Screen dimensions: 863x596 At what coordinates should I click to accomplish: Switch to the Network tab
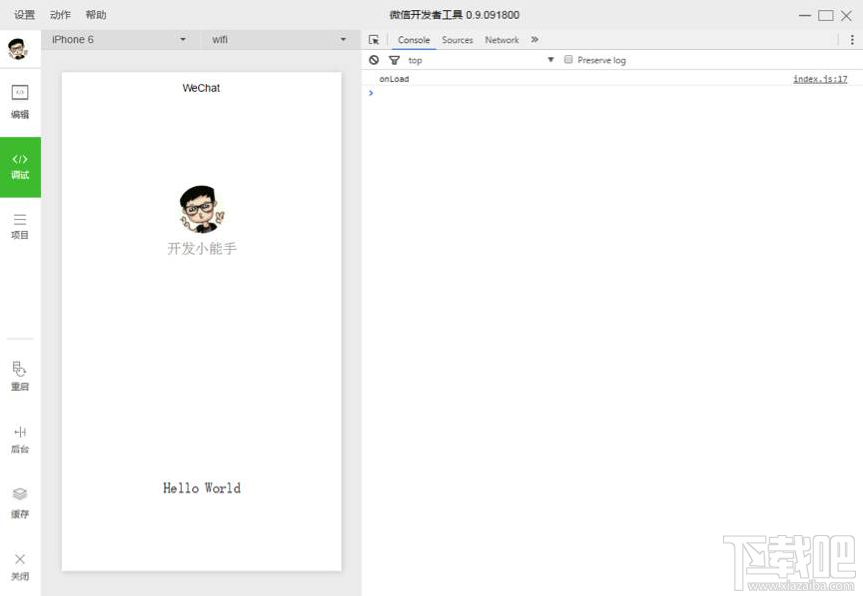pyautogui.click(x=502, y=40)
